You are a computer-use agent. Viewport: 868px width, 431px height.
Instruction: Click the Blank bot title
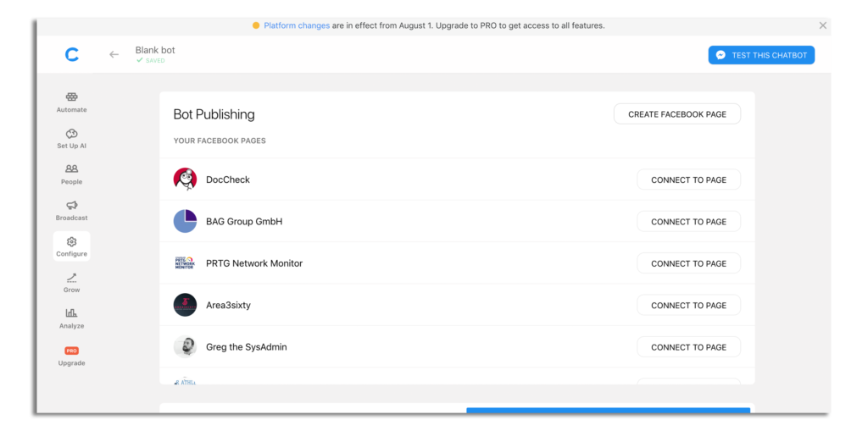pos(155,50)
